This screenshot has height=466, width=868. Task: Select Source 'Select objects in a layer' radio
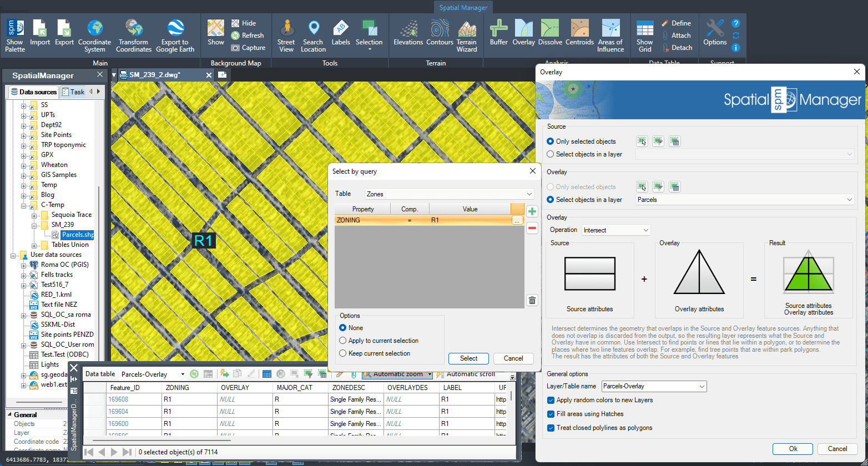pyautogui.click(x=551, y=154)
